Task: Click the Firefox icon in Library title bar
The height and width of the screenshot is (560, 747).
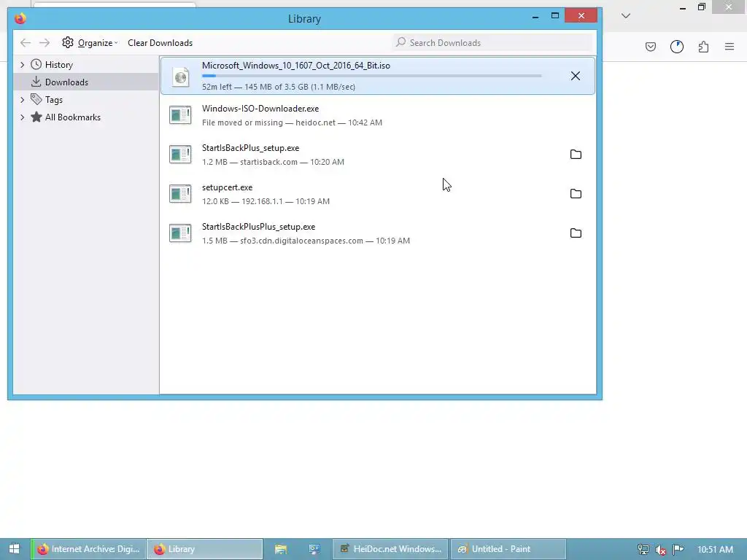Action: [x=20, y=18]
